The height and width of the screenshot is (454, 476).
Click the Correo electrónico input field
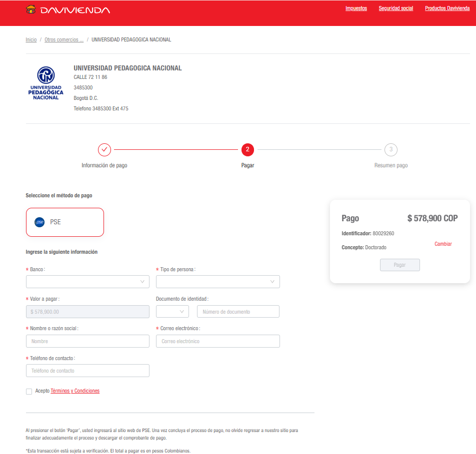(217, 341)
